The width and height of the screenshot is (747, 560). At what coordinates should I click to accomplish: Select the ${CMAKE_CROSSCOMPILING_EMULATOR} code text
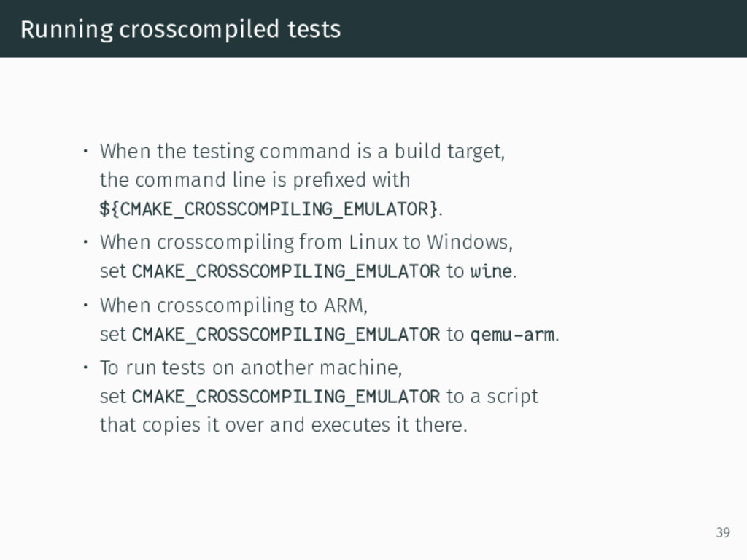268,209
